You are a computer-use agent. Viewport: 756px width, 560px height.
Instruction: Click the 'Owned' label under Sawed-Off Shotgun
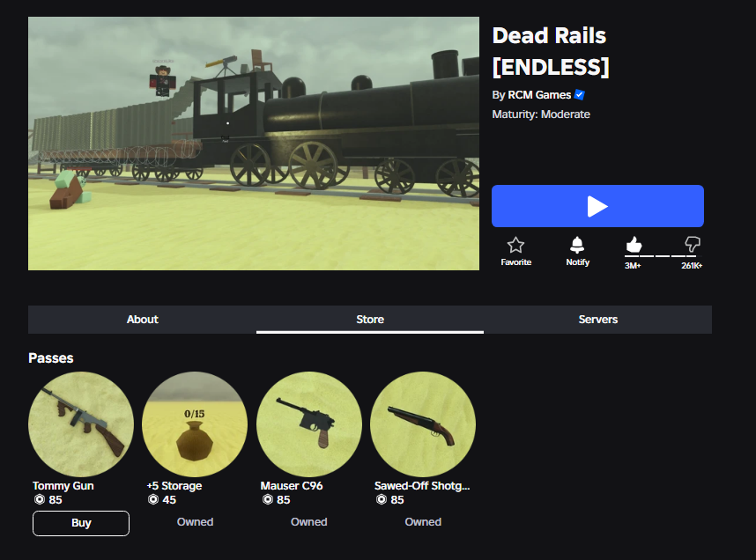click(423, 522)
